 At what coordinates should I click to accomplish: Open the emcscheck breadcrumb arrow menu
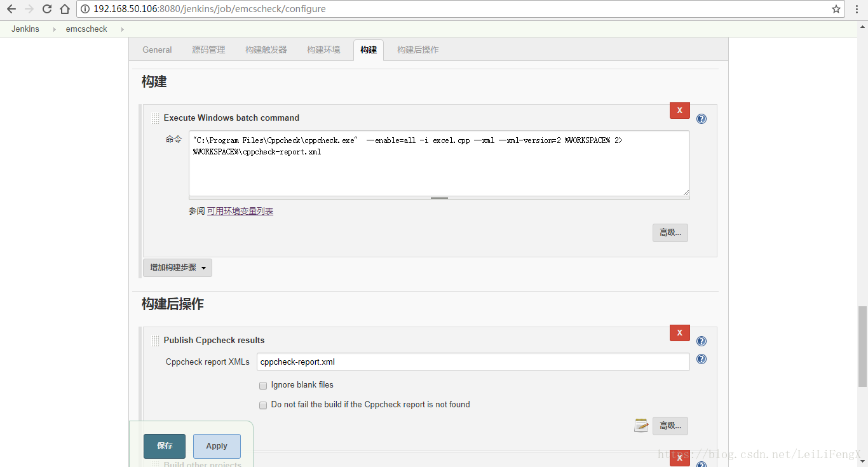point(122,29)
